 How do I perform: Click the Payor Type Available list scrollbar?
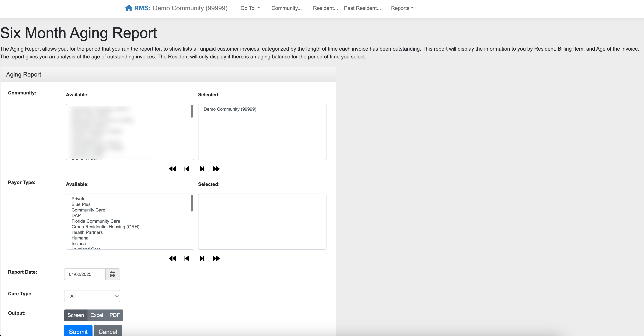(x=192, y=203)
